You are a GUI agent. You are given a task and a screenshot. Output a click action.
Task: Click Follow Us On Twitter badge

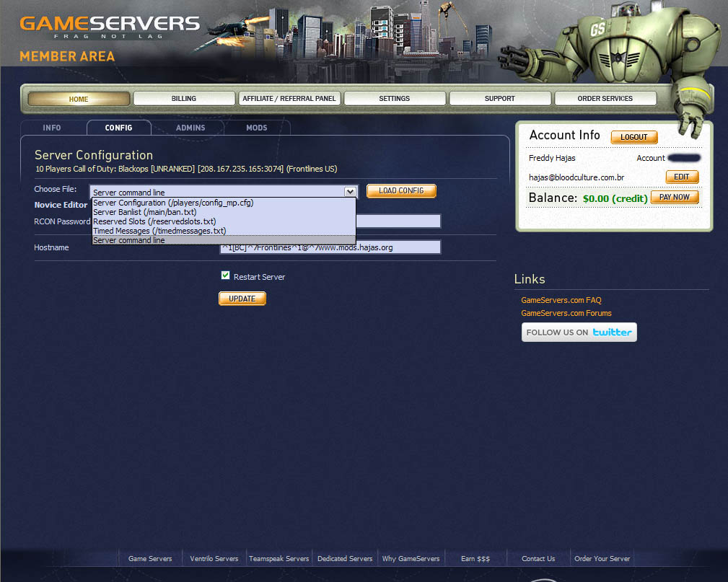(x=579, y=332)
